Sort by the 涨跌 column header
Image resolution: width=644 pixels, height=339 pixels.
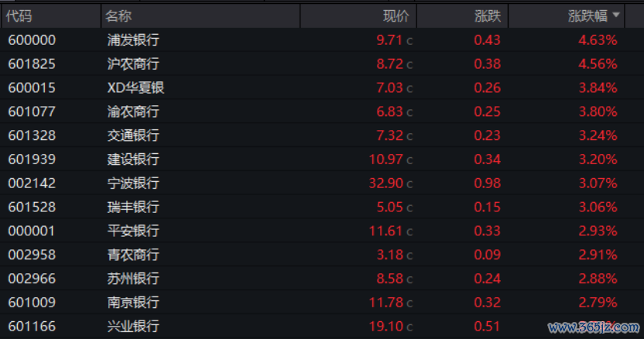[488, 16]
